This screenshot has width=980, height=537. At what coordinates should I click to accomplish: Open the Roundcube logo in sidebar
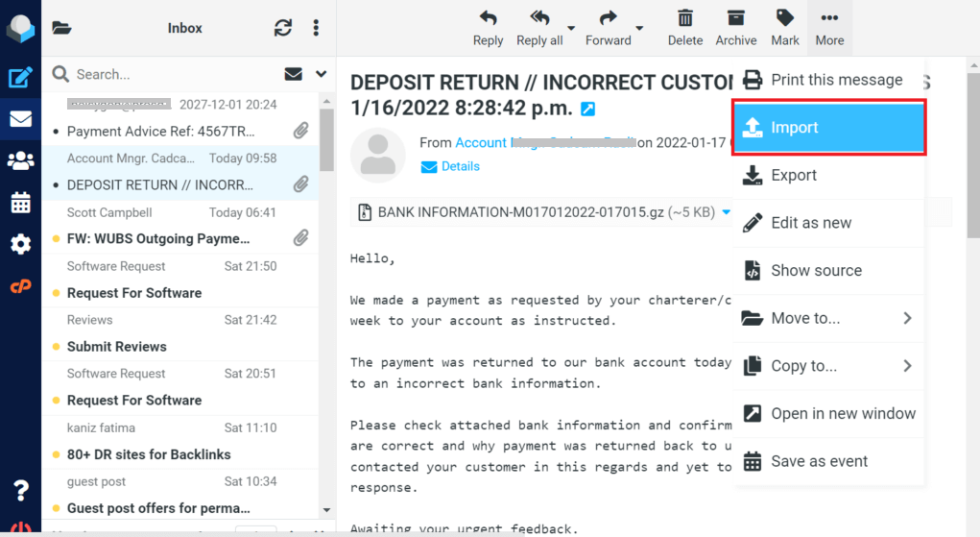[x=20, y=28]
